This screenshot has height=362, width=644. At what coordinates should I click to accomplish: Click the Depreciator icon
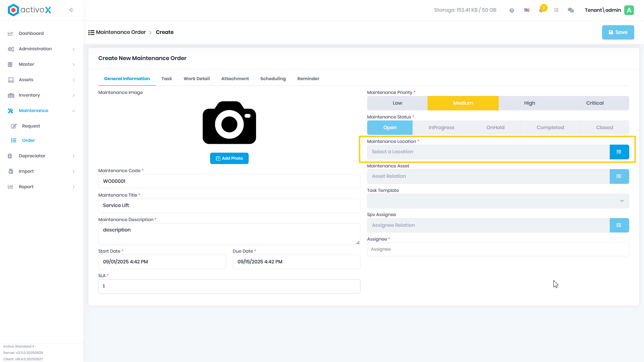click(x=10, y=156)
